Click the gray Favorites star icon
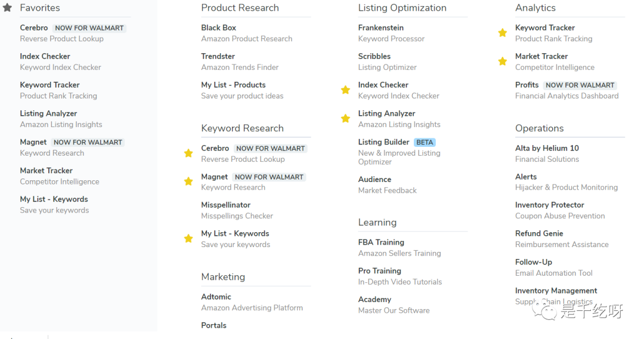 7,8
